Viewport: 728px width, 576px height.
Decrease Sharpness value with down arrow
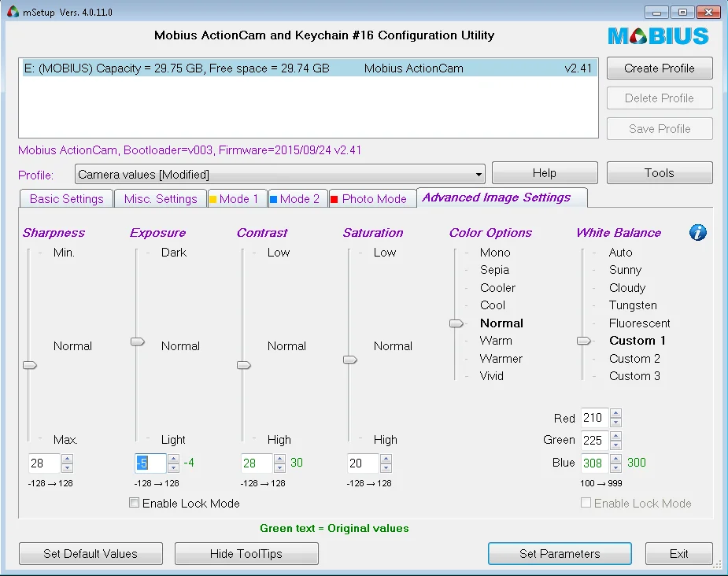click(x=67, y=467)
